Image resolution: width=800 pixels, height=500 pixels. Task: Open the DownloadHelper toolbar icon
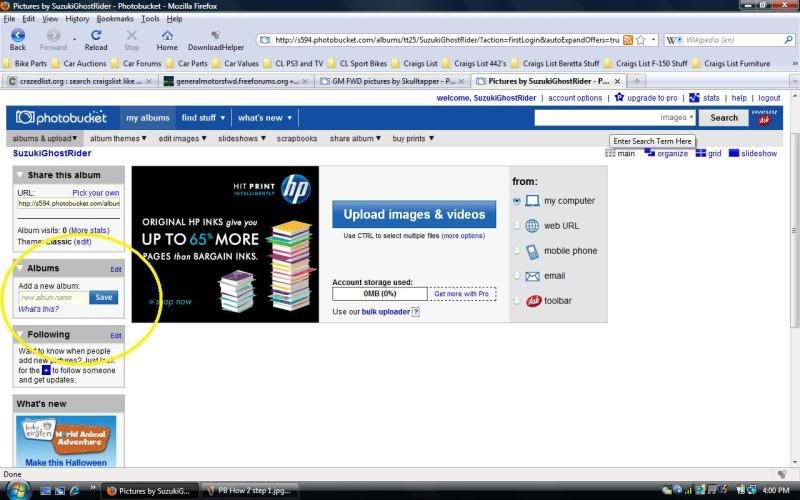(215, 35)
